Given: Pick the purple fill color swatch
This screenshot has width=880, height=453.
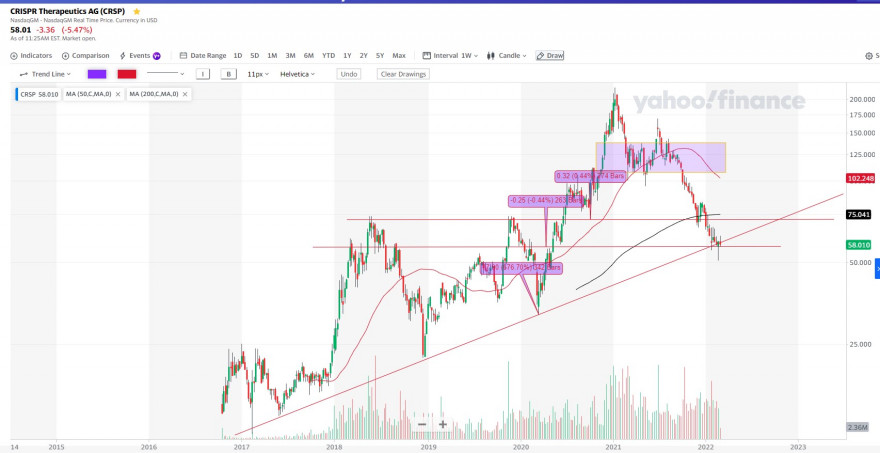Looking at the screenshot, I should click(x=97, y=74).
